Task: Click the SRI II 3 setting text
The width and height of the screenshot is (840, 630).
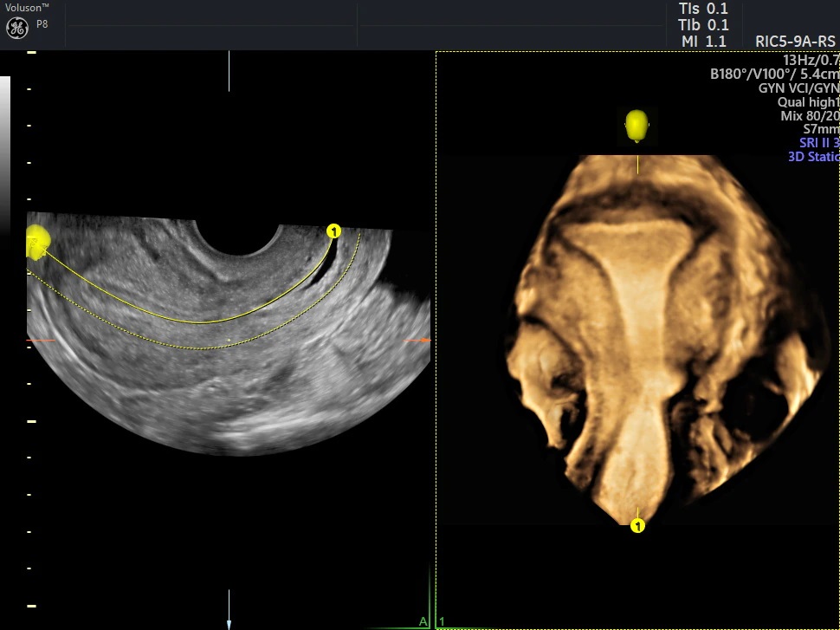Action: click(x=818, y=143)
